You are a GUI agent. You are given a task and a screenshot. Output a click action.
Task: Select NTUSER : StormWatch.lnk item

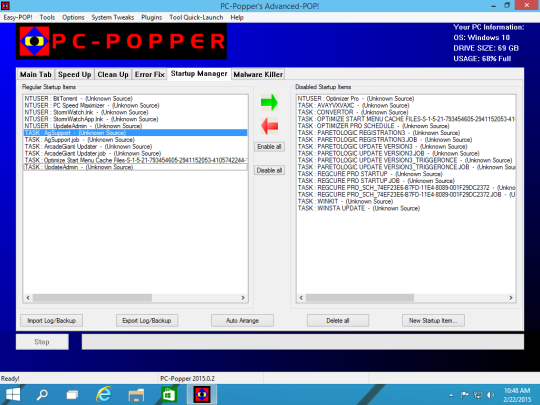pyautogui.click(x=136, y=112)
